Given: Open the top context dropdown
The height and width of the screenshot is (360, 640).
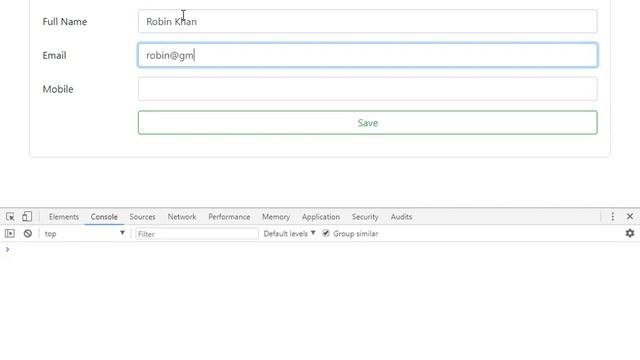Looking at the screenshot, I should pos(84,233).
